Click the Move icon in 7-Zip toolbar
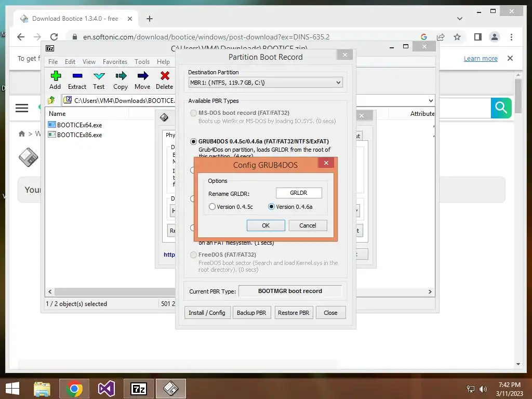 (143, 76)
